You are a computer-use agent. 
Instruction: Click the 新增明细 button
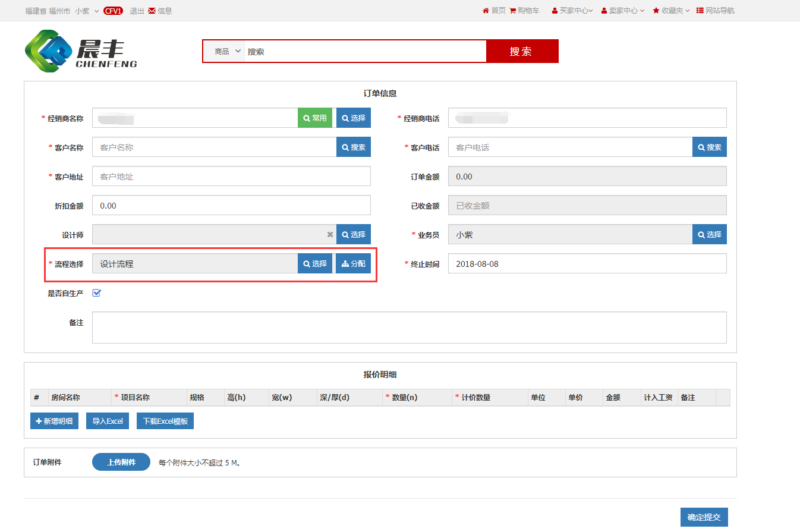54,421
